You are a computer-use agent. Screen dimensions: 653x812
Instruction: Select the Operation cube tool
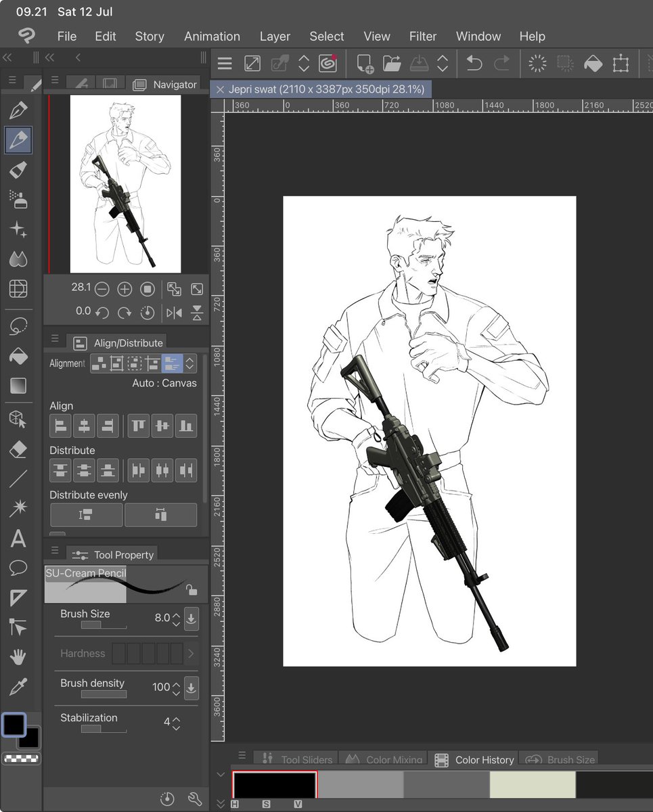[18, 420]
